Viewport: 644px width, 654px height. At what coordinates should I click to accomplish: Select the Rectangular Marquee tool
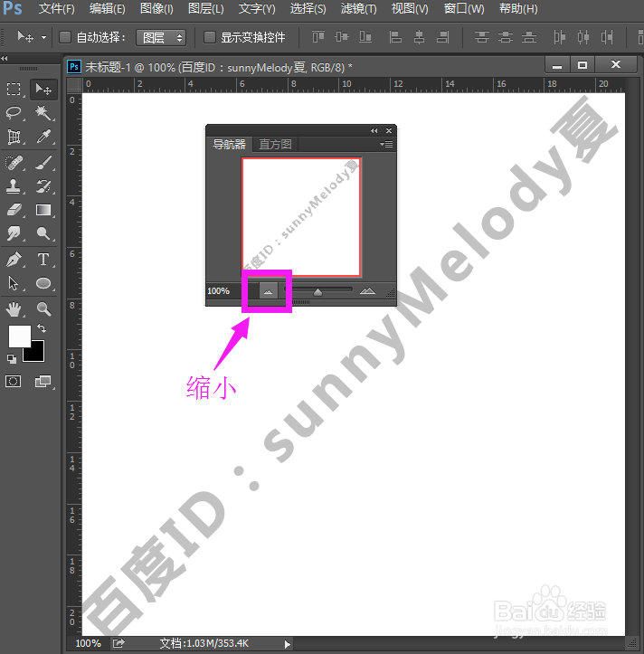14,90
